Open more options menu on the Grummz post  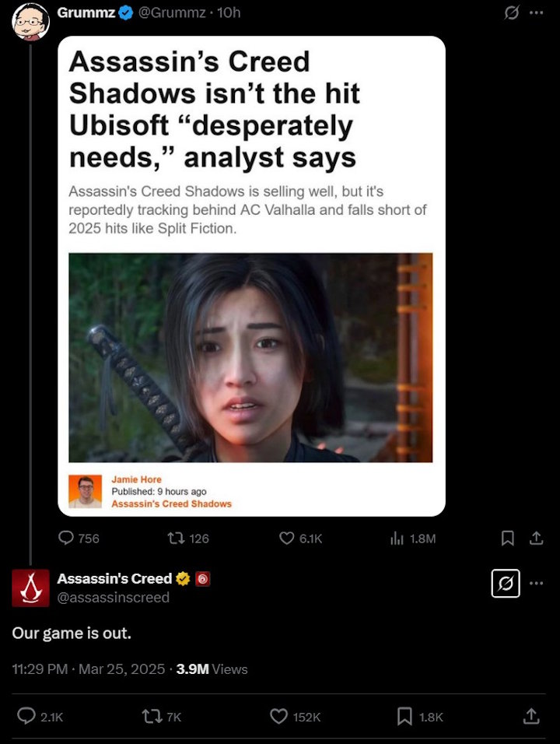click(x=537, y=12)
